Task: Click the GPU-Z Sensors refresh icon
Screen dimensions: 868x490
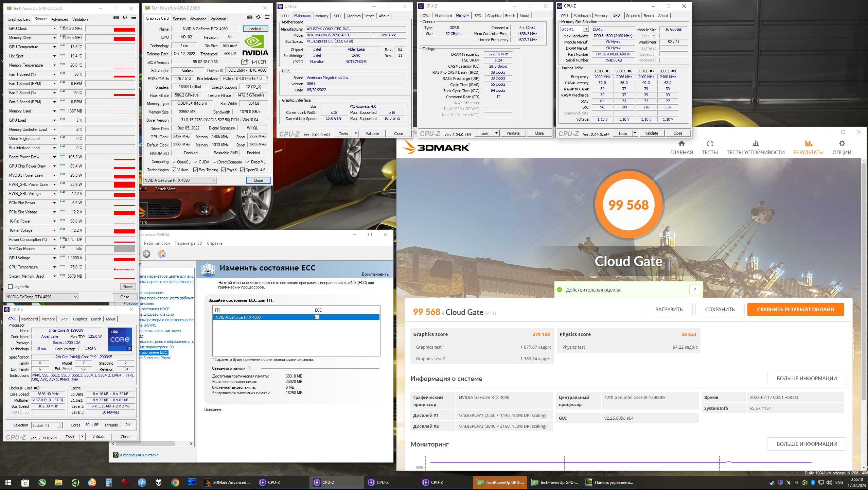Action: coord(125,17)
